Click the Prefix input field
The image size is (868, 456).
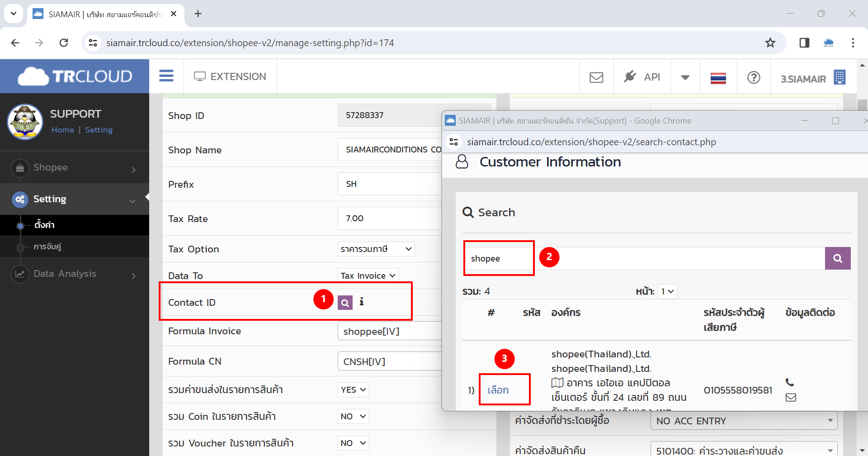coord(390,184)
